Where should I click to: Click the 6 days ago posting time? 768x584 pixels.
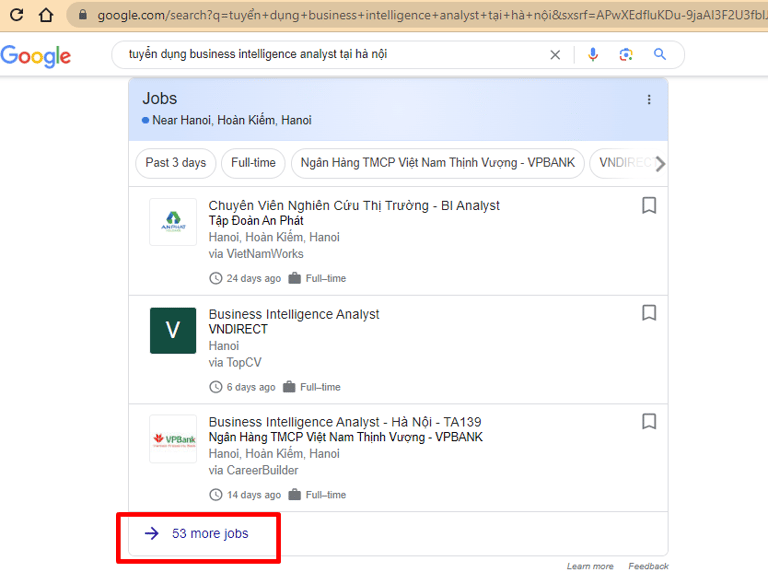click(x=251, y=387)
